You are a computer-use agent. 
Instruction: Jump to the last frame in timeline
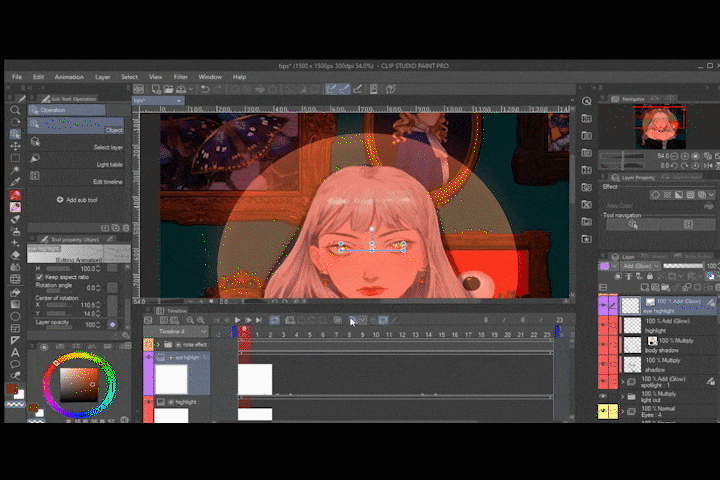259,320
